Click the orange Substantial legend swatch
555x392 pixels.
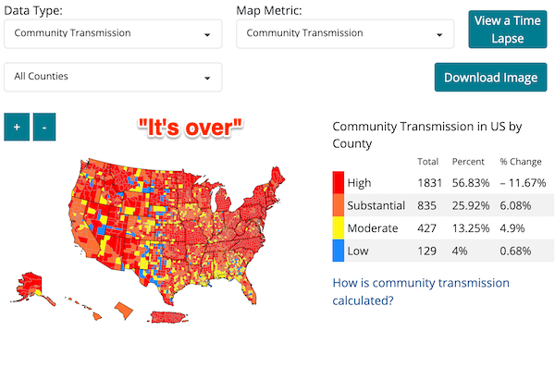coord(339,205)
